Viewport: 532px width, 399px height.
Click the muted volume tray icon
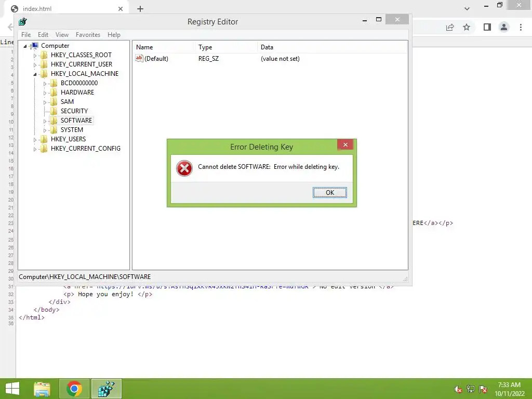(458, 389)
